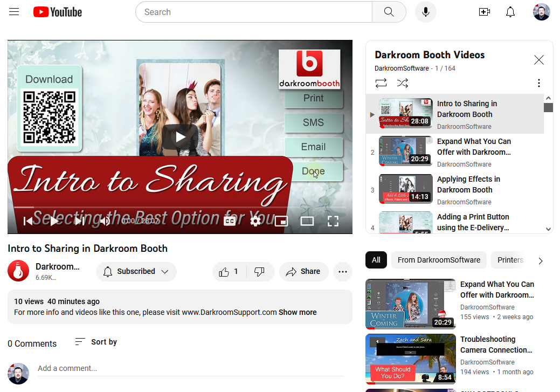Select the All filter chip
Viewport: 560px width, 392px height.
[x=376, y=260]
